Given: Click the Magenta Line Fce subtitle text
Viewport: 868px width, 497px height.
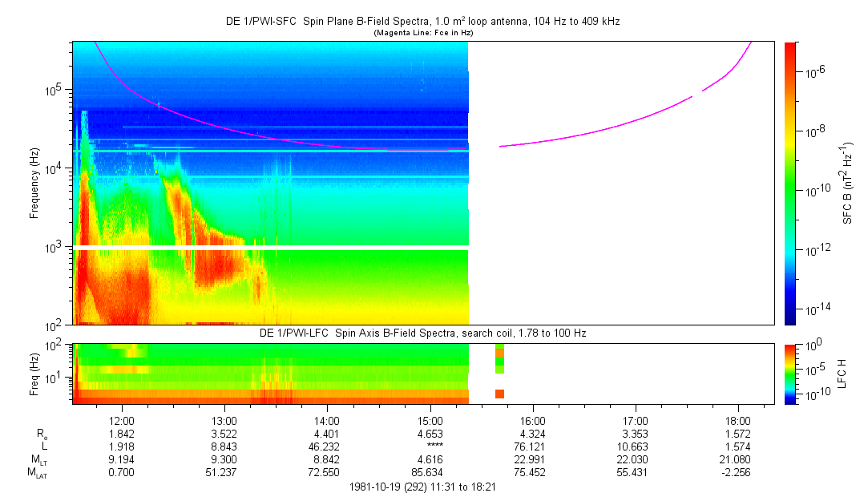Looking at the screenshot, I should click(422, 32).
